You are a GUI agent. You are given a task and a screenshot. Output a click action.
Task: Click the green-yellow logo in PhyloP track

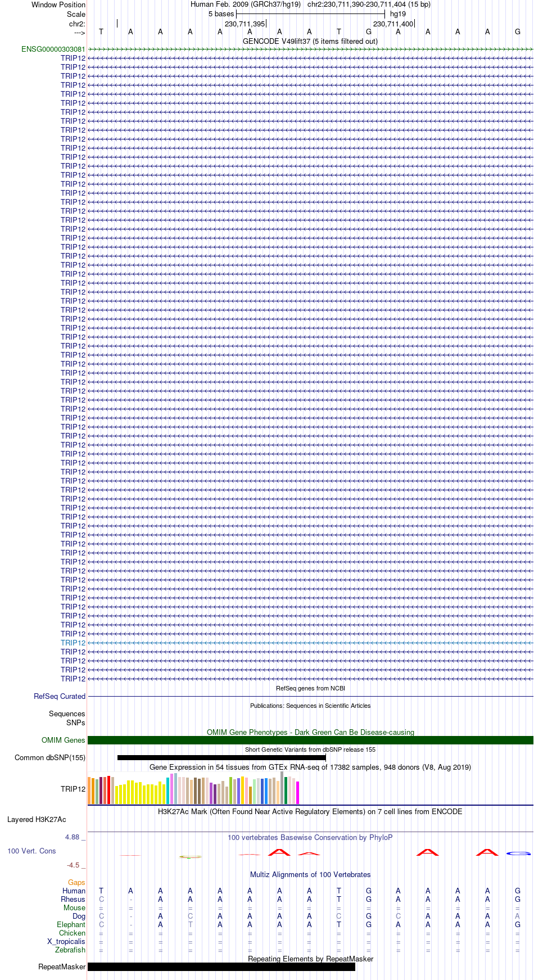point(190,857)
